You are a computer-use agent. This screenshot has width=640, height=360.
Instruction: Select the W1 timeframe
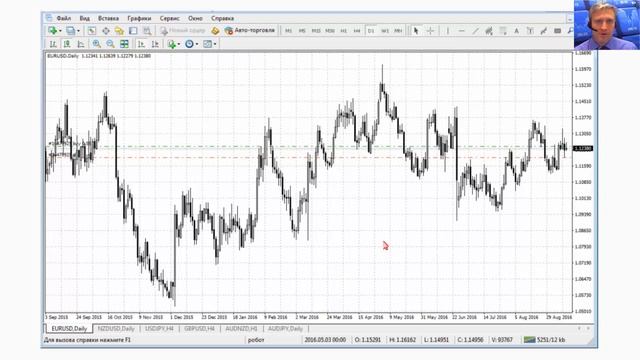tap(384, 31)
